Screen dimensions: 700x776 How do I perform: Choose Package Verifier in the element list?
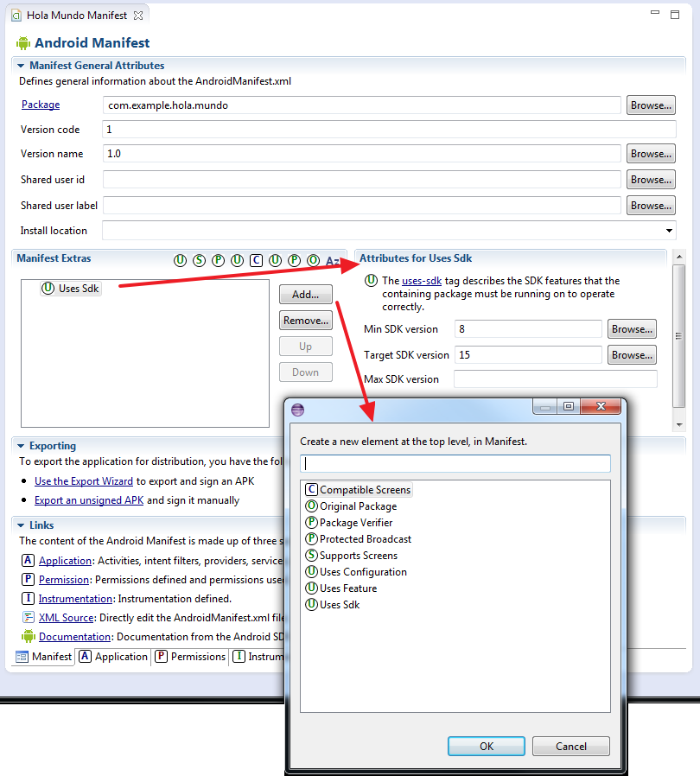coord(355,523)
